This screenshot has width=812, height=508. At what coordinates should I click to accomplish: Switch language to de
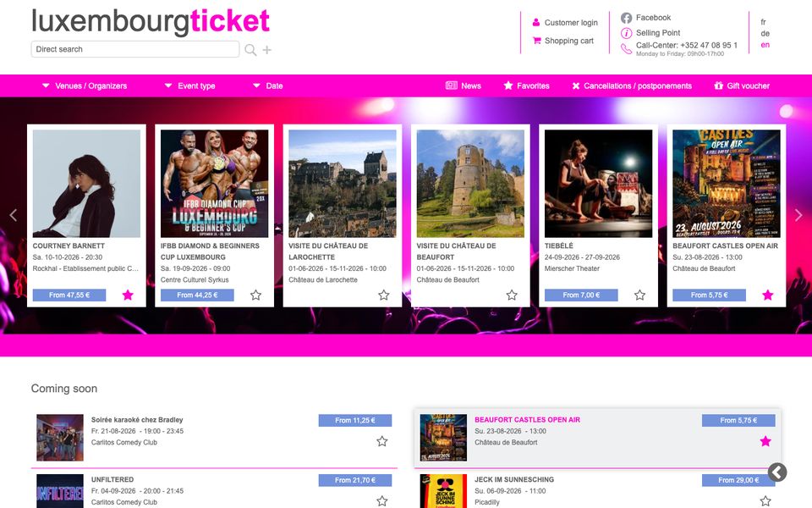765,34
